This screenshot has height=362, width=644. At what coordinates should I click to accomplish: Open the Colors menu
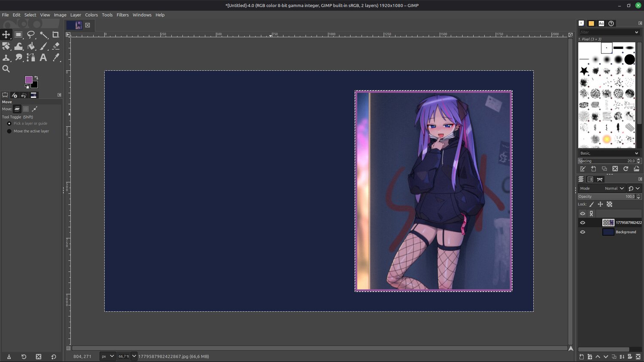coord(91,15)
